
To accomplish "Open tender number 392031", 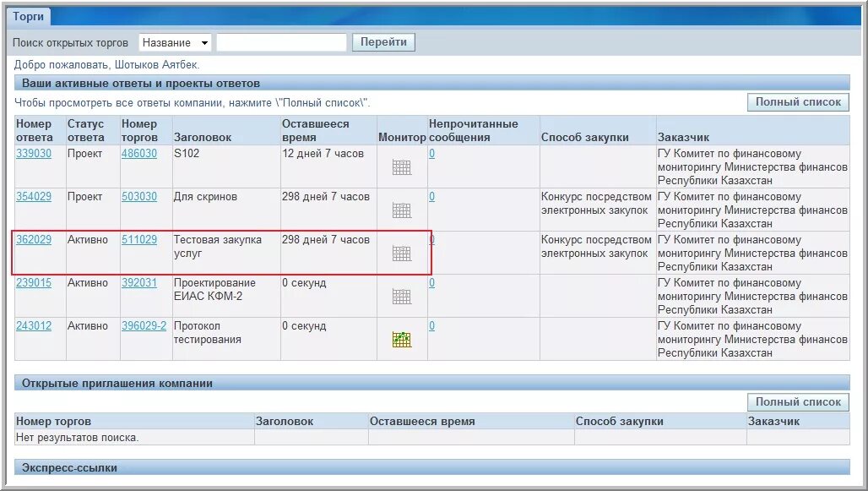I will click(x=139, y=282).
